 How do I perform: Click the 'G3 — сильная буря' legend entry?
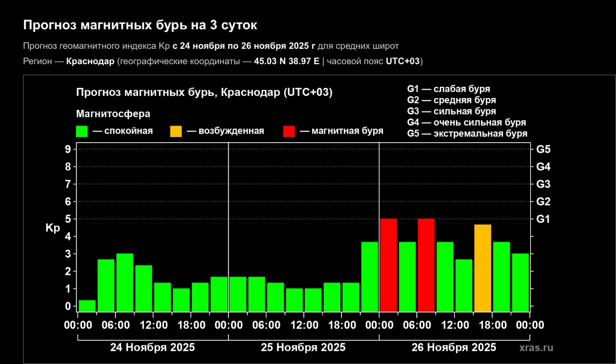point(451,111)
